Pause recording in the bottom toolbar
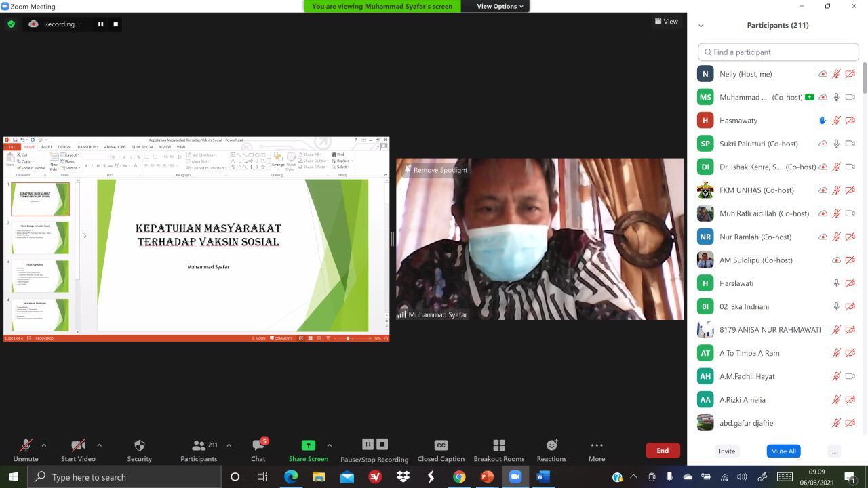868x488 pixels. 368,445
